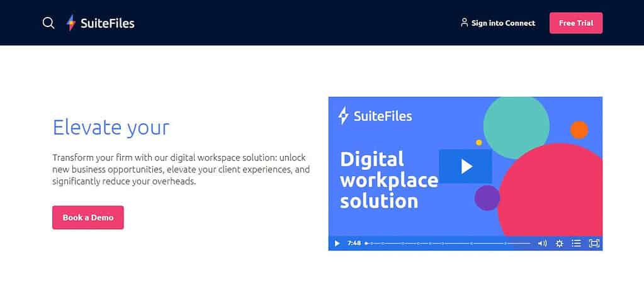Click the "Digital workplace solution" video title text
This screenshot has width=644, height=300.
tap(388, 180)
